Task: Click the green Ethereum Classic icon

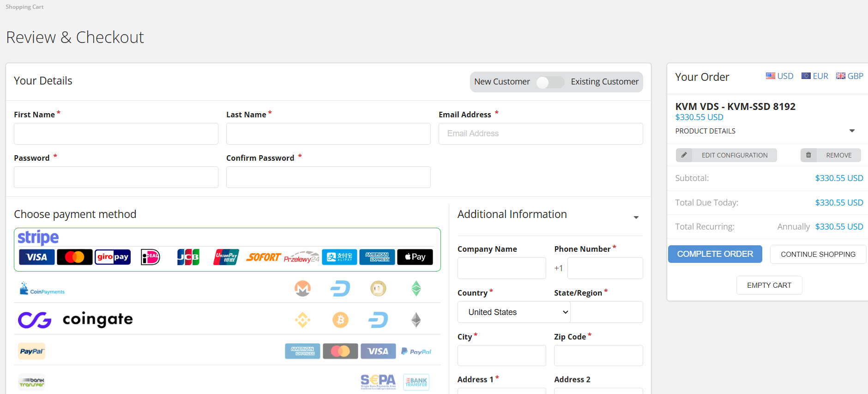Action: 416,289
